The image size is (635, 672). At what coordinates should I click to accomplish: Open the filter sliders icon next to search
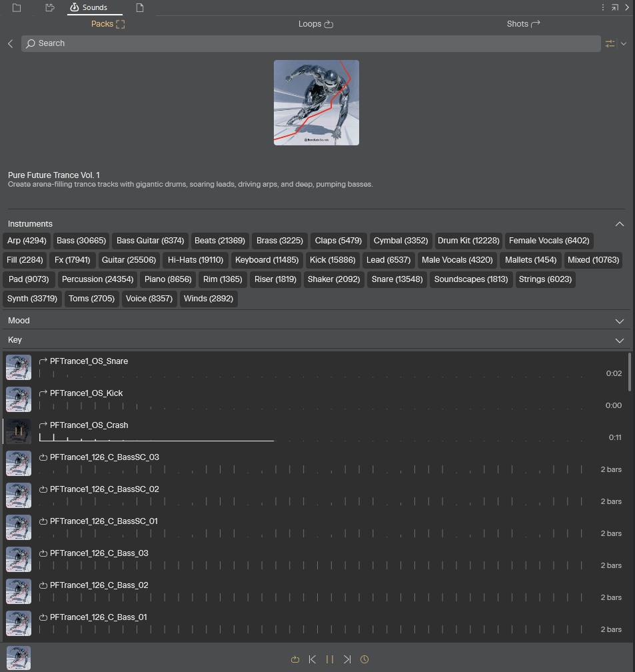(610, 43)
